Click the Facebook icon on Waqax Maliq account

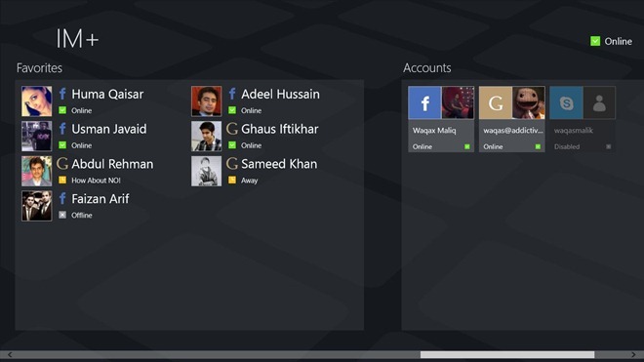pos(424,102)
